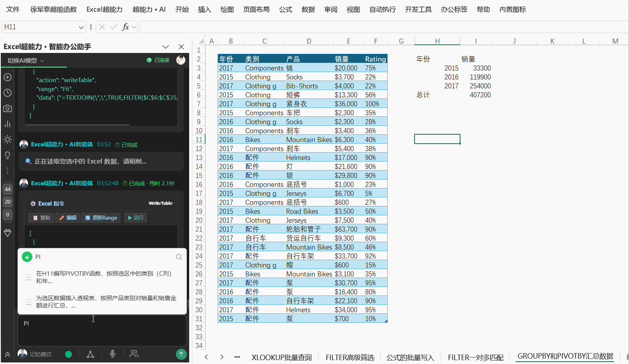Open the 数据 ribbon tab
The height and width of the screenshot is (364, 629).
click(x=308, y=9)
